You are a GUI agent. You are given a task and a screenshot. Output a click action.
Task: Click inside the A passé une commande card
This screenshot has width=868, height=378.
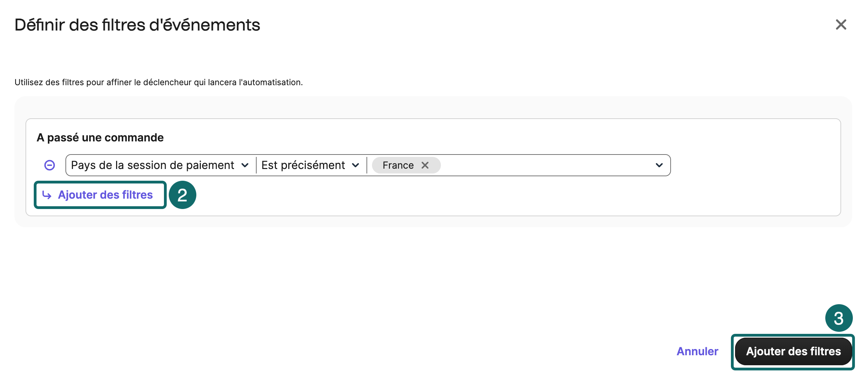click(433, 167)
